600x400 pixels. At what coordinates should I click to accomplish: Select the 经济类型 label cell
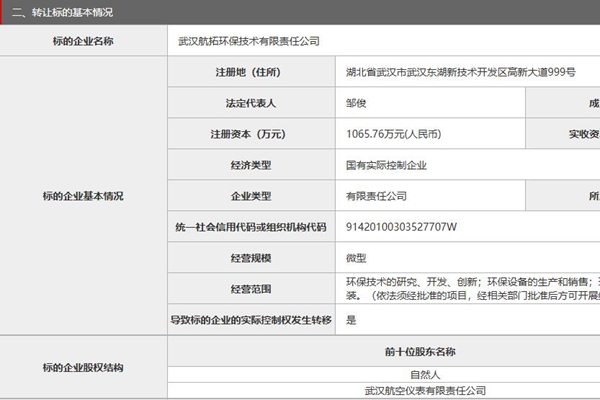(x=249, y=165)
